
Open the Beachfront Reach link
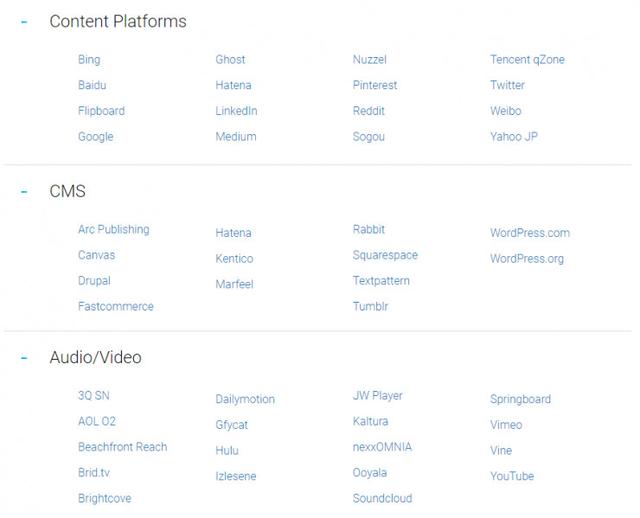122,447
